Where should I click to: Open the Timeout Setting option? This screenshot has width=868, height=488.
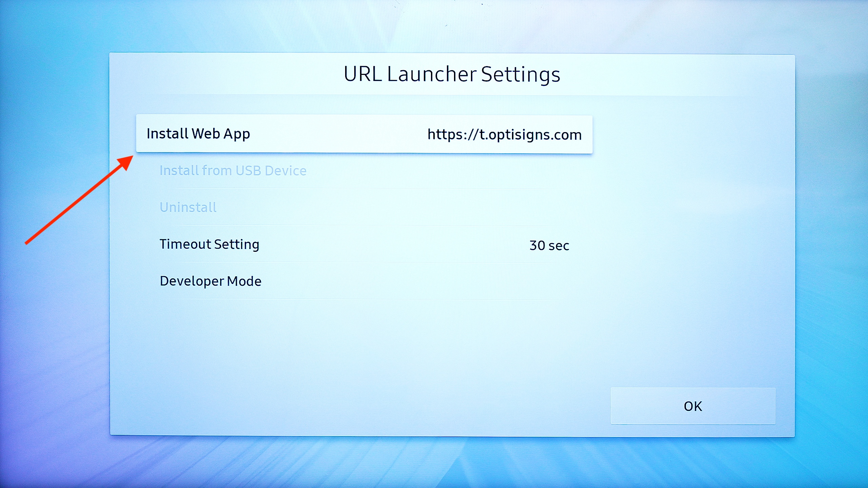tap(364, 244)
